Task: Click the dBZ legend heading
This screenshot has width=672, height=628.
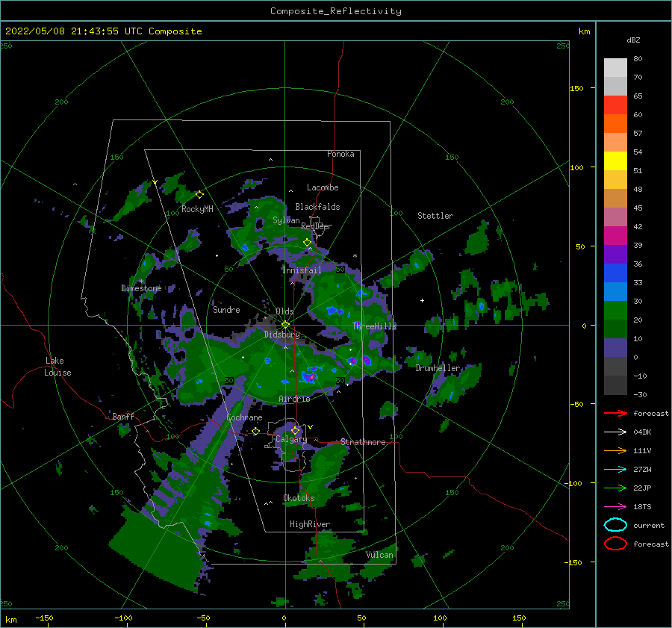Action: (633, 40)
